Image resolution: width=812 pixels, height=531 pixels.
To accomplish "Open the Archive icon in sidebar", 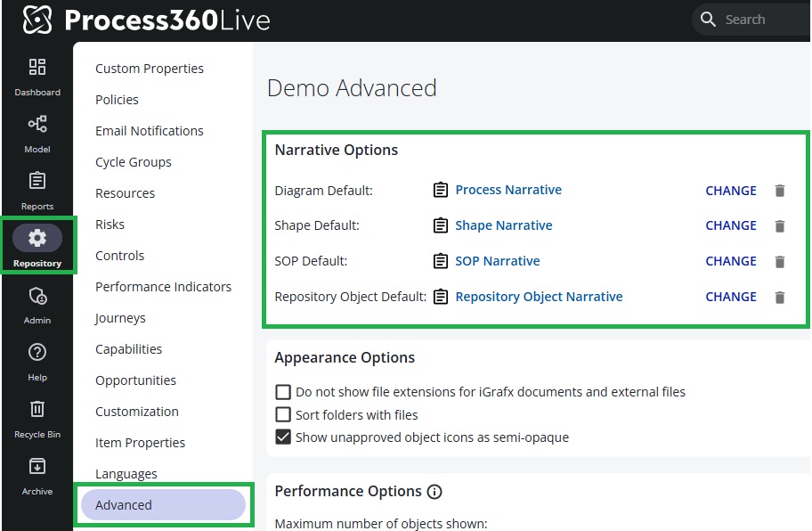I will pos(37,467).
